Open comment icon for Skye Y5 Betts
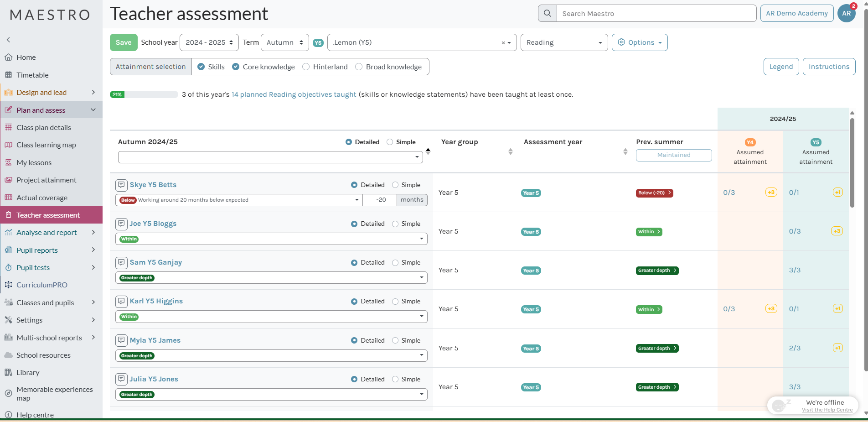The image size is (868, 422). pyautogui.click(x=121, y=185)
